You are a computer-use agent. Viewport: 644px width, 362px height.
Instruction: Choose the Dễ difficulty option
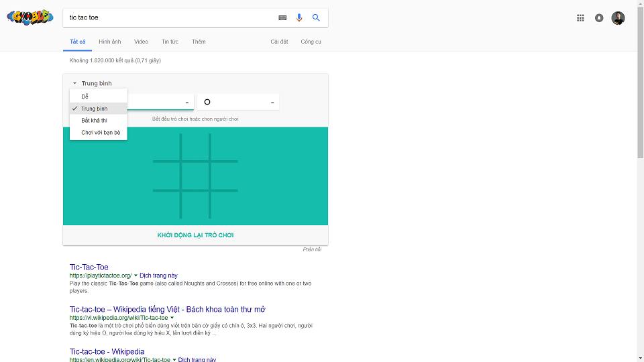99,97
